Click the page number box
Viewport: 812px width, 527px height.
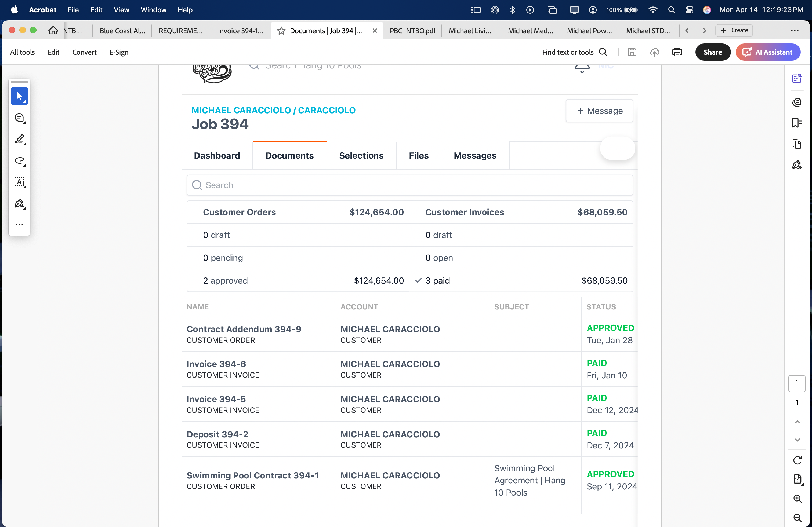click(x=797, y=383)
